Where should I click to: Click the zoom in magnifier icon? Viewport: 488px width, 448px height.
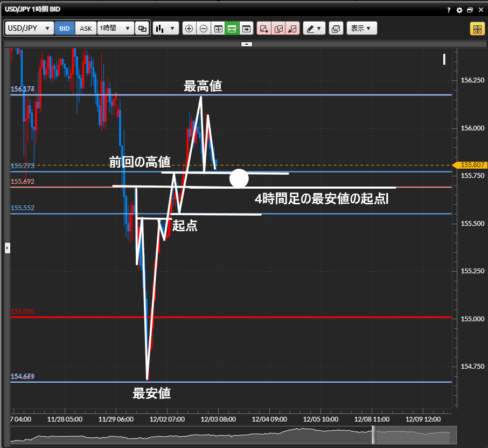[x=189, y=29]
